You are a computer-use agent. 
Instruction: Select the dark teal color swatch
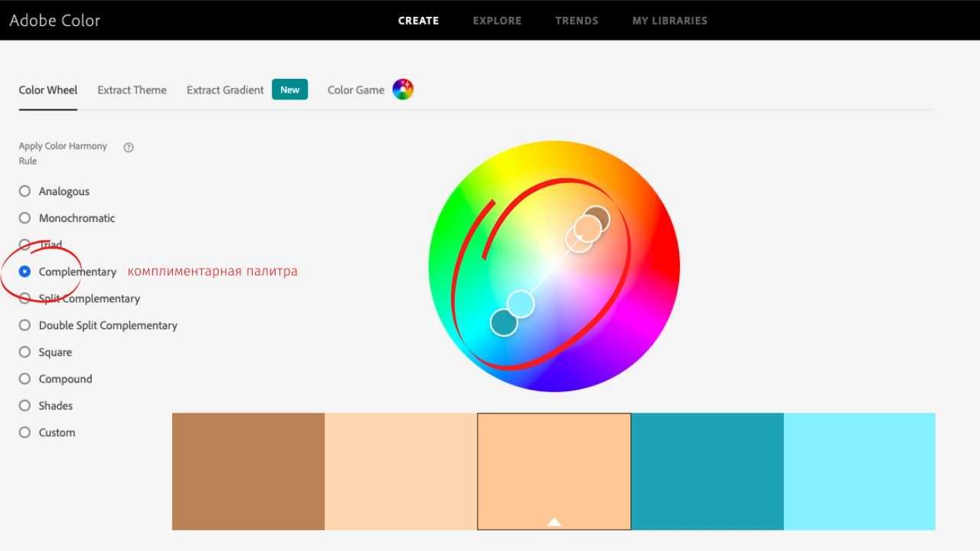tap(707, 471)
